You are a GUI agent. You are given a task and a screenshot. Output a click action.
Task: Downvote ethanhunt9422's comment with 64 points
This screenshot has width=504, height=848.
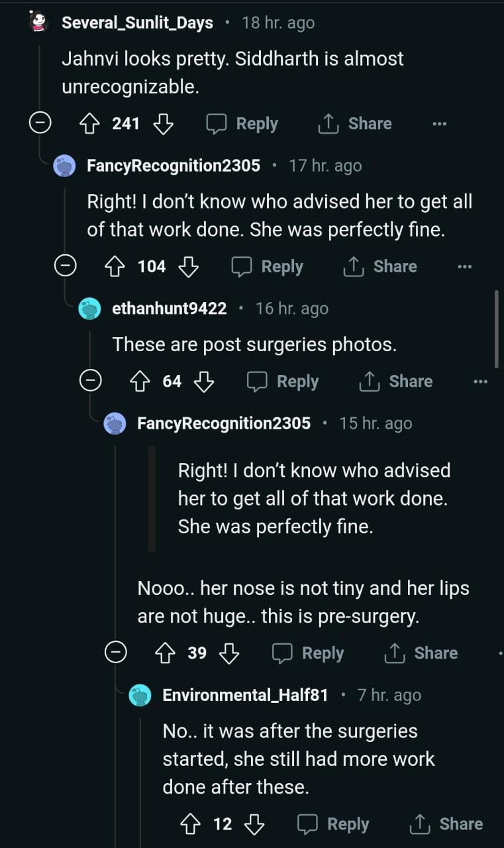(204, 382)
